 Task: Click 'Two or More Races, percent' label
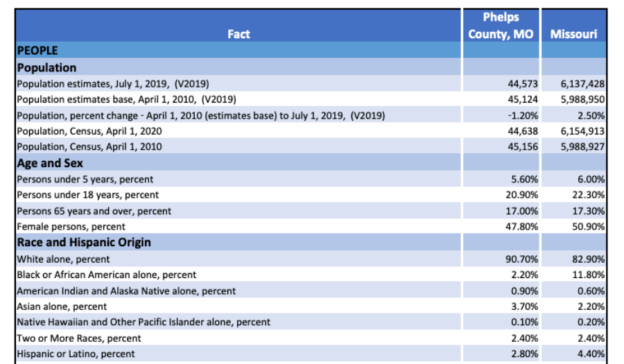coord(79,338)
